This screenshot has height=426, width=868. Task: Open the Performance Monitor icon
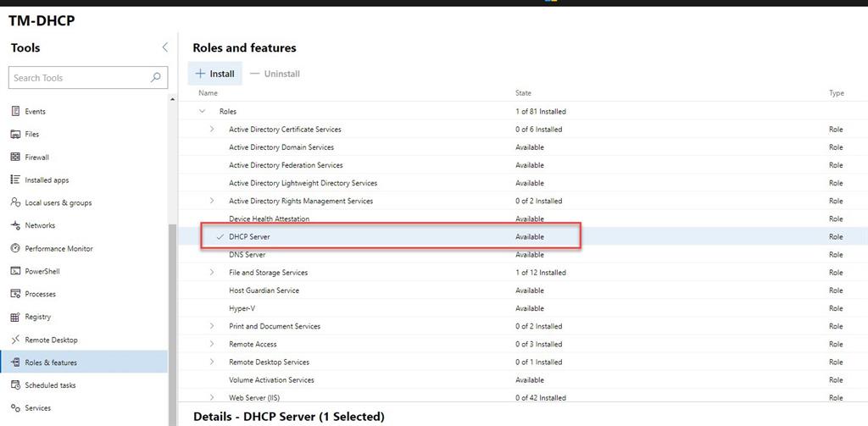pyautogui.click(x=15, y=248)
